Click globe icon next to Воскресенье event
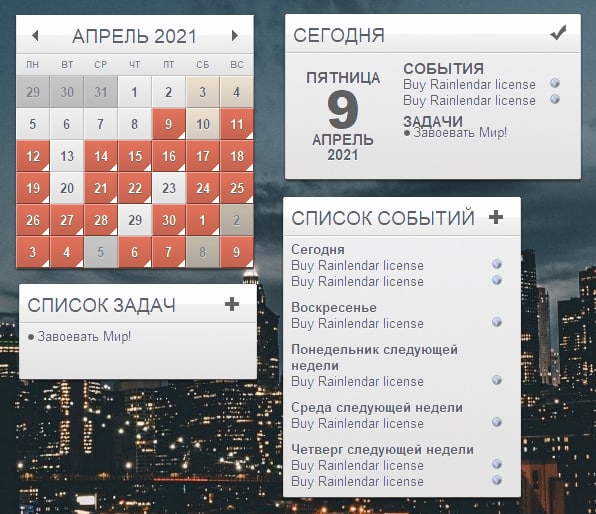Image resolution: width=596 pixels, height=514 pixels. tap(497, 322)
